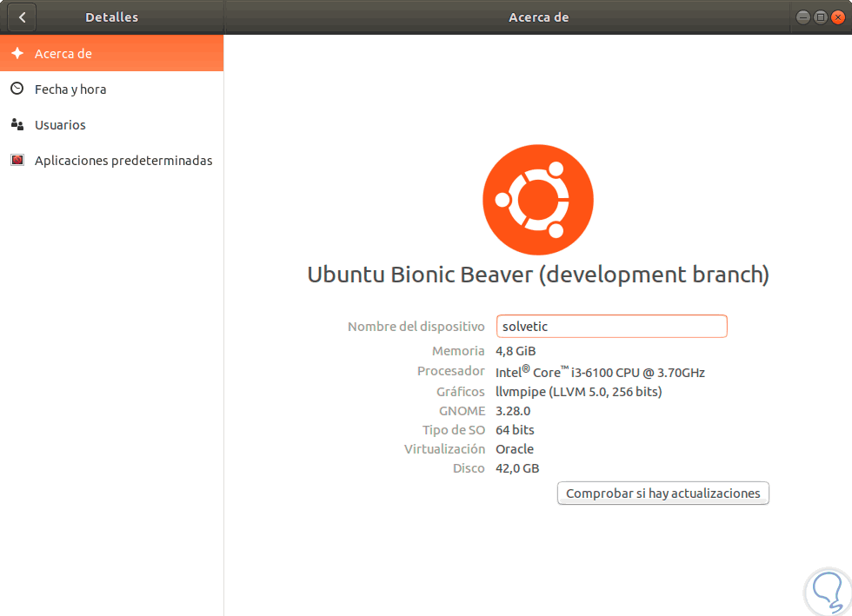
Task: Click the graphics value llvmpipe
Action: click(x=579, y=392)
